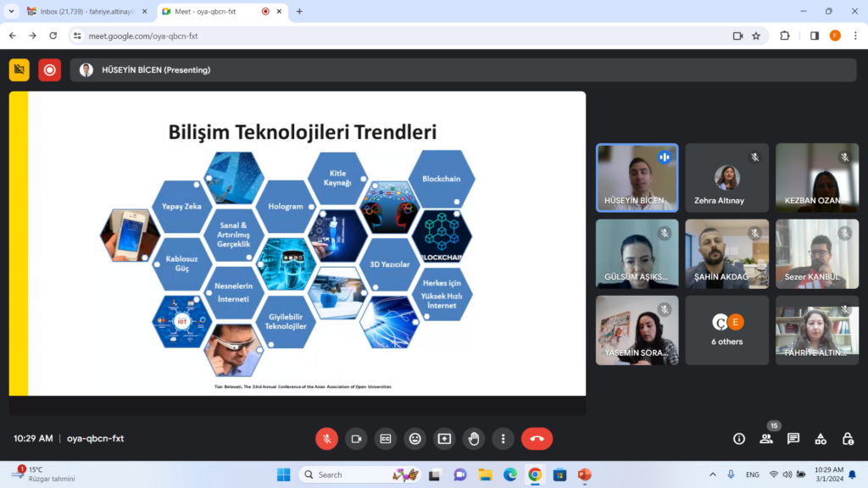Leave the call with red hang-up button
The width and height of the screenshot is (868, 488).
tap(537, 439)
